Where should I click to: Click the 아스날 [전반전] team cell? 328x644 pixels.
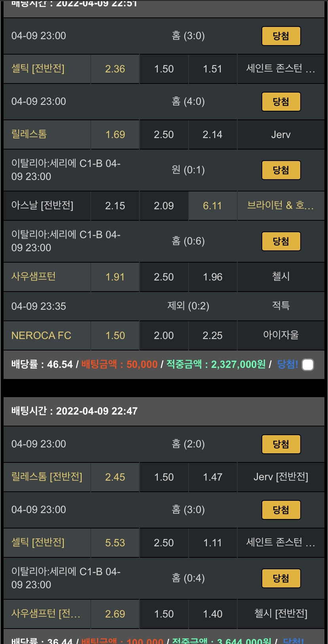tap(42, 206)
